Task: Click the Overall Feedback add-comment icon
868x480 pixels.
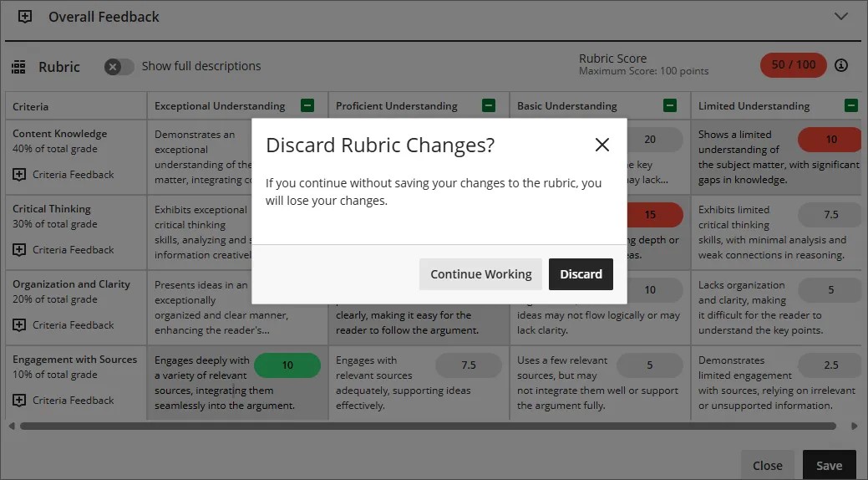Action: coord(25,17)
